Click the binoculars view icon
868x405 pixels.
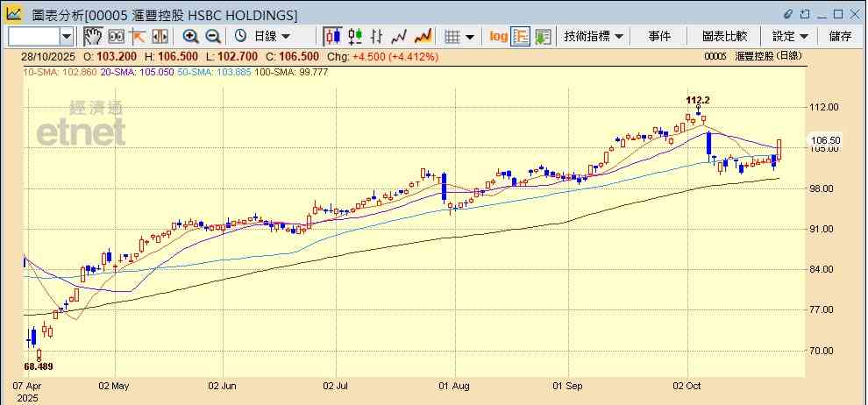click(116, 36)
